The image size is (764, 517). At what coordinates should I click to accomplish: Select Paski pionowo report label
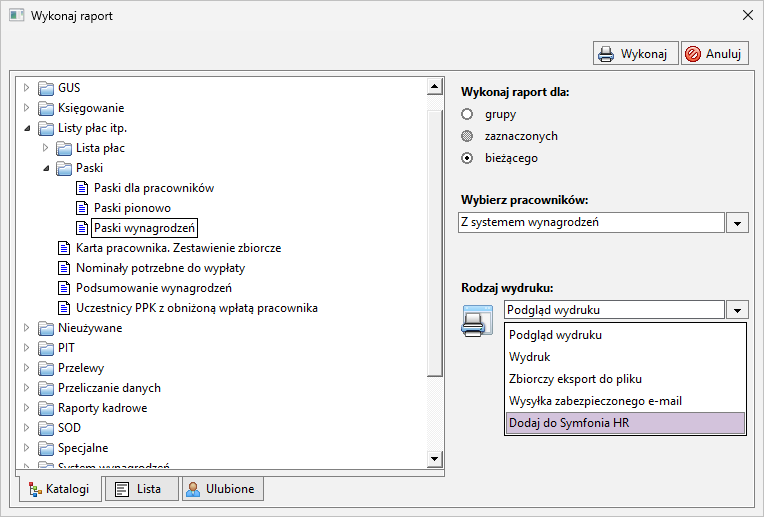coord(133,208)
